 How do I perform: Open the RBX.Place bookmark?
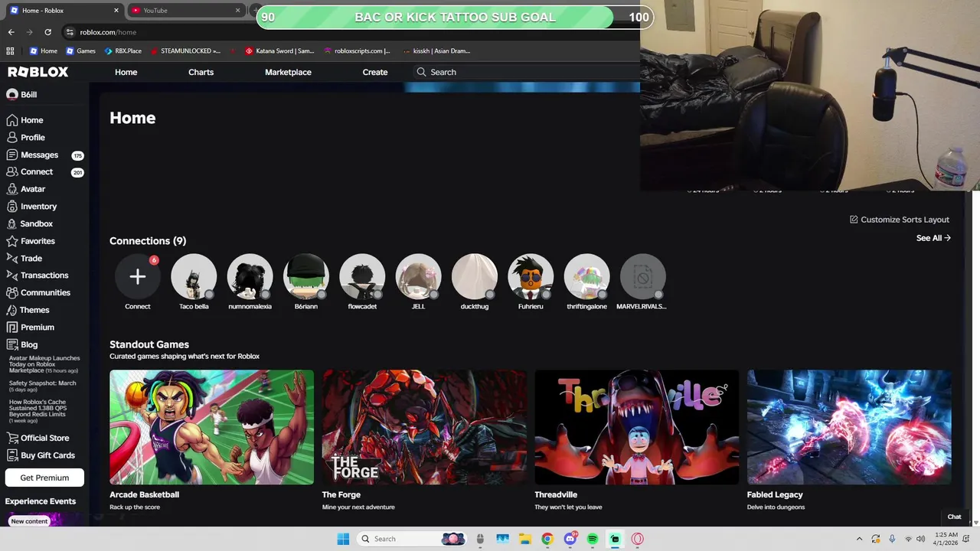tap(122, 51)
